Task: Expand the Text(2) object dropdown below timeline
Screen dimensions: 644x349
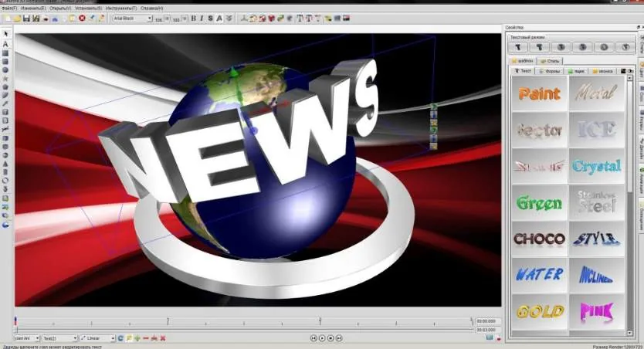Action: 59,338
